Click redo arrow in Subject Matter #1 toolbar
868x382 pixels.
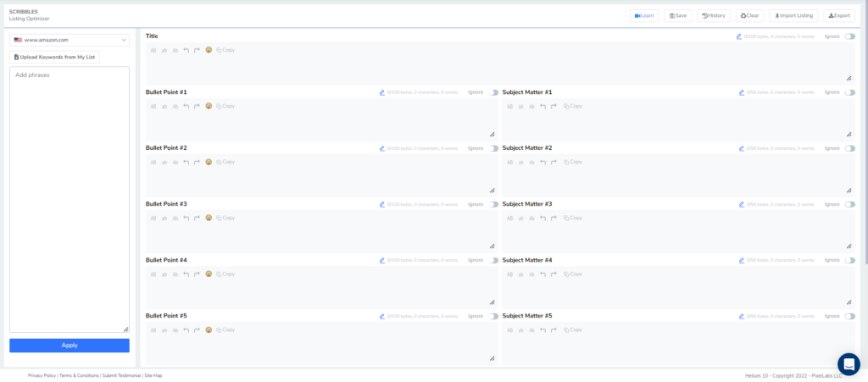click(x=554, y=106)
